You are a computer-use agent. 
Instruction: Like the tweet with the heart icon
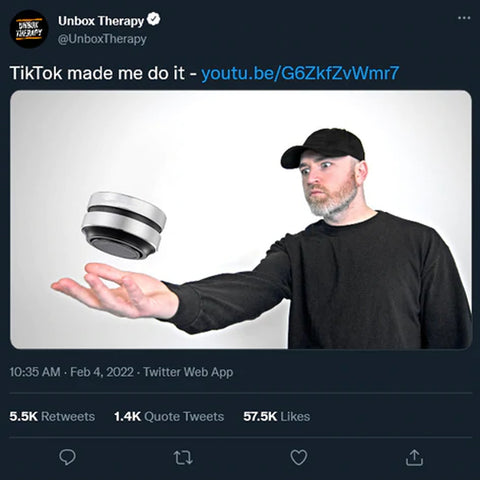(299, 457)
